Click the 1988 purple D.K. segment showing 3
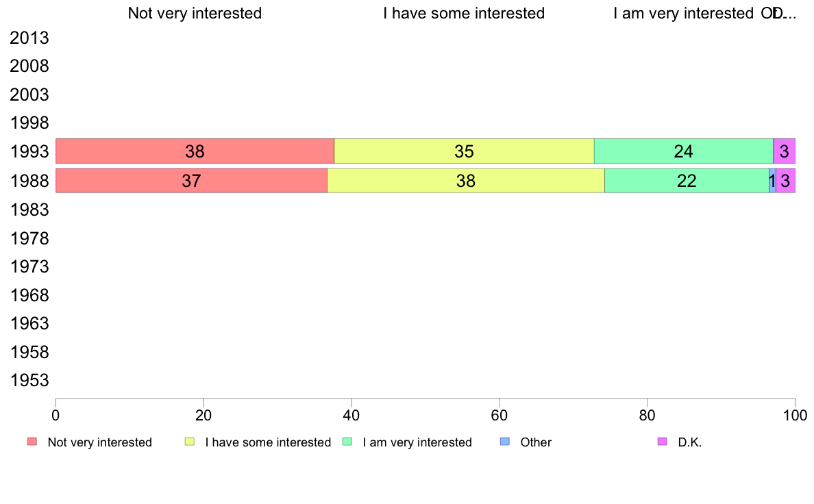Viewport: 814px width, 504px height. (x=785, y=181)
